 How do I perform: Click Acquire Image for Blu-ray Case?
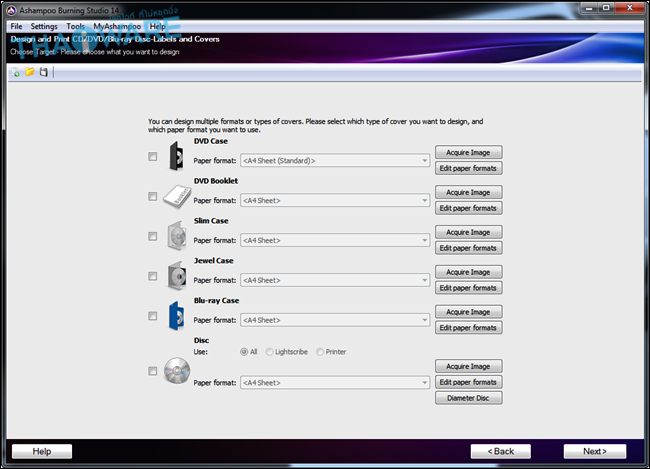[468, 311]
